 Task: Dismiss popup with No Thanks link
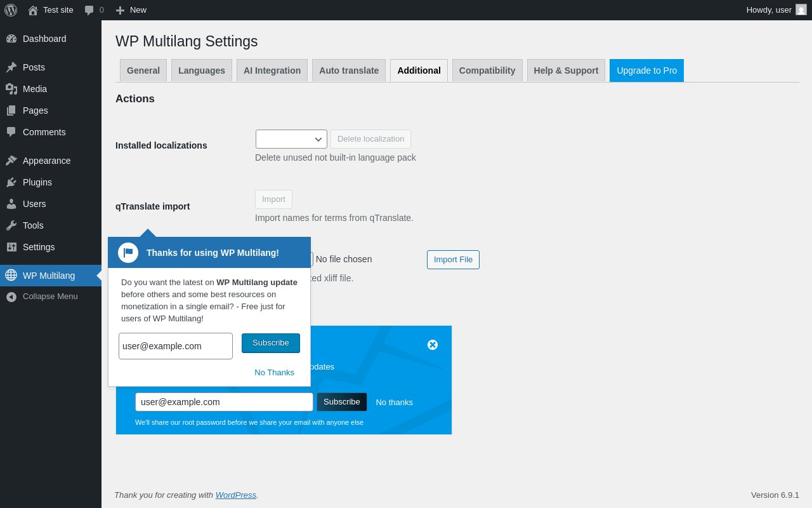(274, 373)
